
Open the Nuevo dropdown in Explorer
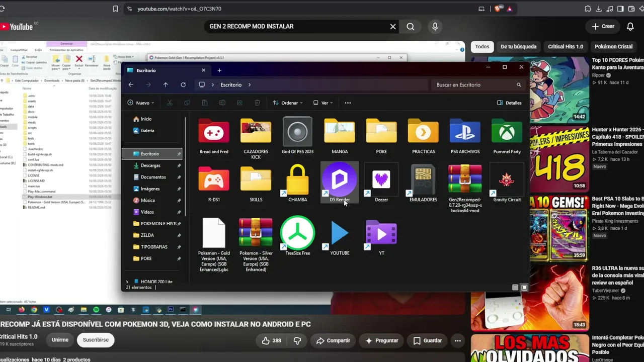pyautogui.click(x=140, y=103)
